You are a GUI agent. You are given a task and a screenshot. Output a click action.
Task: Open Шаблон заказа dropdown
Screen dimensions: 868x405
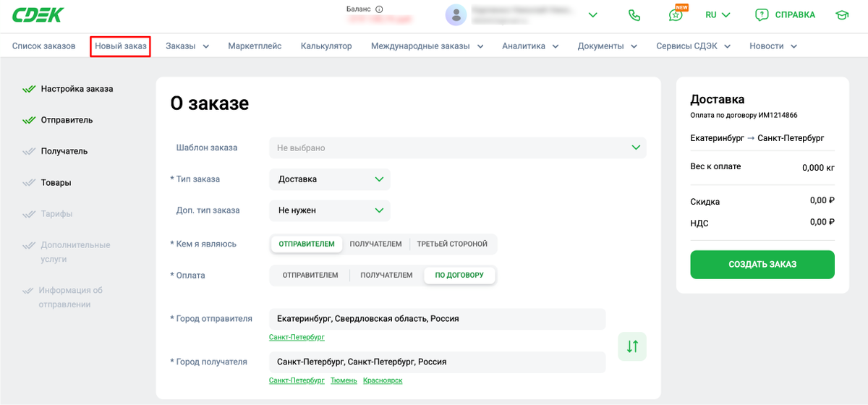[x=458, y=148]
